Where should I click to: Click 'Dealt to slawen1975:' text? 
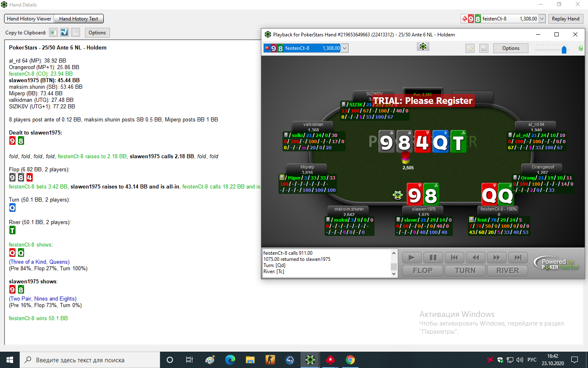(x=36, y=132)
